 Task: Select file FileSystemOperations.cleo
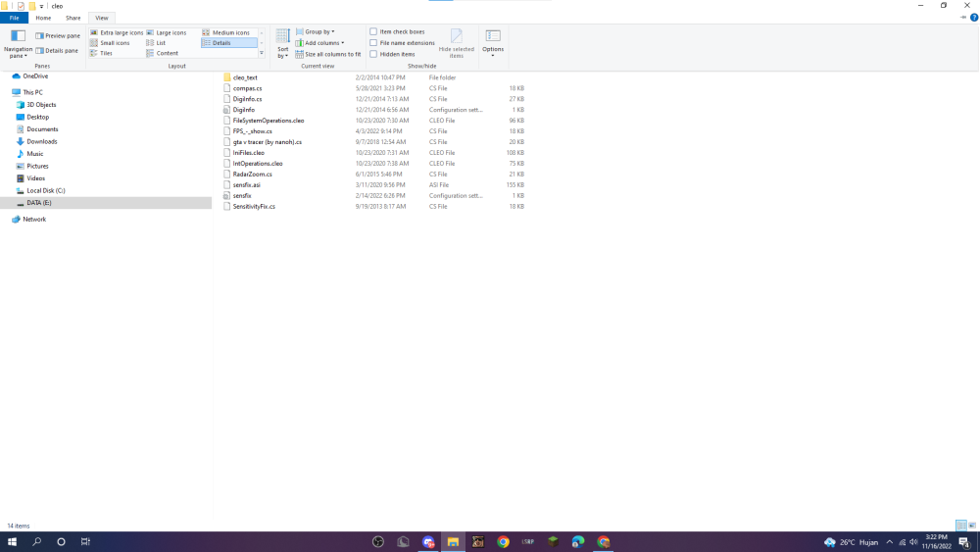click(269, 121)
